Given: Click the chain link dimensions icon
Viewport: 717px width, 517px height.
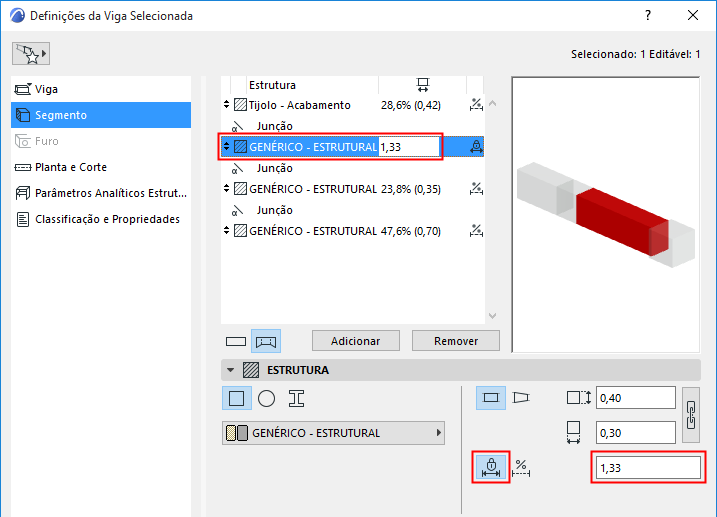Looking at the screenshot, I should click(x=691, y=415).
